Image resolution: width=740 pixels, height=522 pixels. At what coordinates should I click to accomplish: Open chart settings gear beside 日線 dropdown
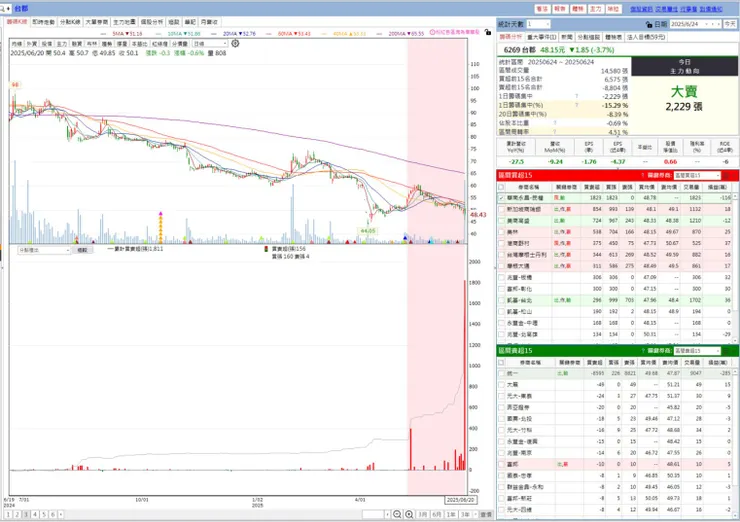tap(235, 43)
